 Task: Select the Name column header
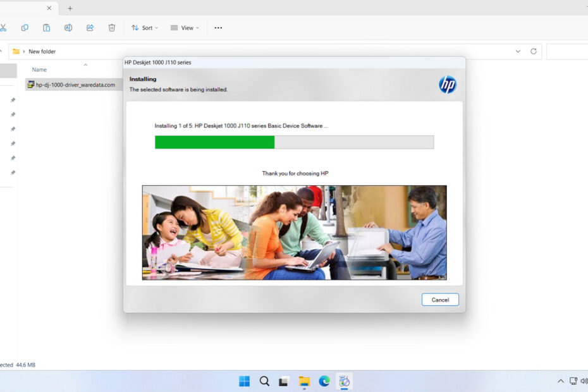coord(39,70)
